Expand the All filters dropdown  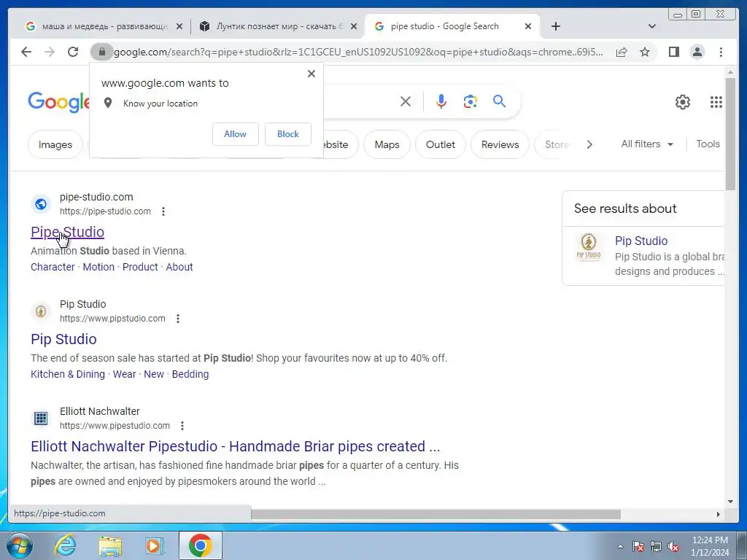click(x=647, y=144)
